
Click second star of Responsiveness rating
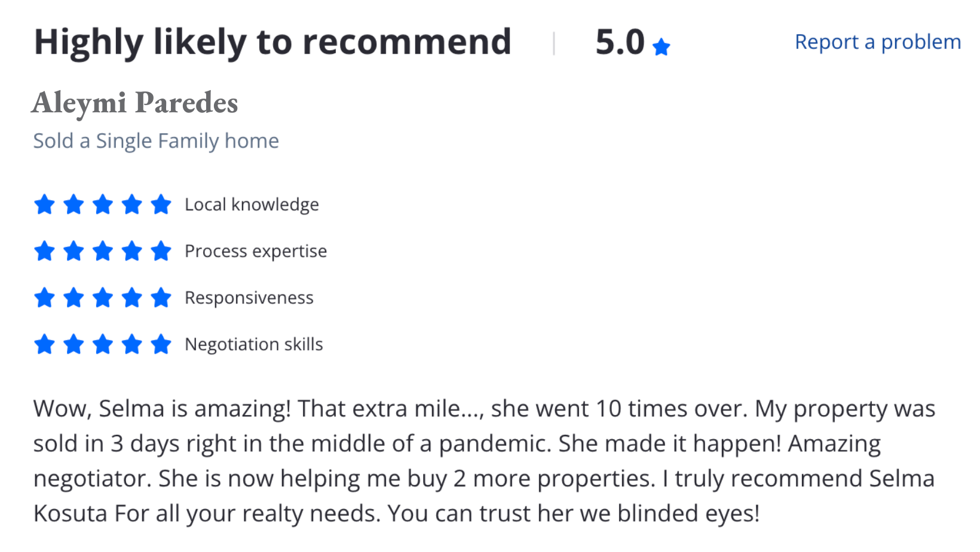tap(73, 298)
